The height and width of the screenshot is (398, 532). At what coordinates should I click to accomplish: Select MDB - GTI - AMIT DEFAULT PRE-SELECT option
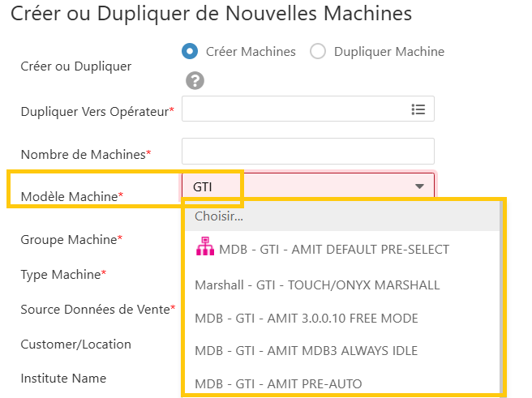[x=342, y=250]
